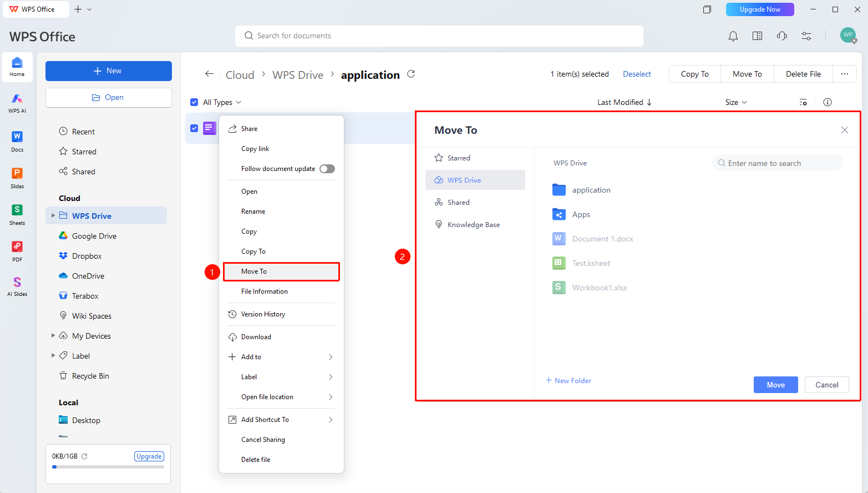
Task: Click the Enter name to search field
Action: coord(777,163)
